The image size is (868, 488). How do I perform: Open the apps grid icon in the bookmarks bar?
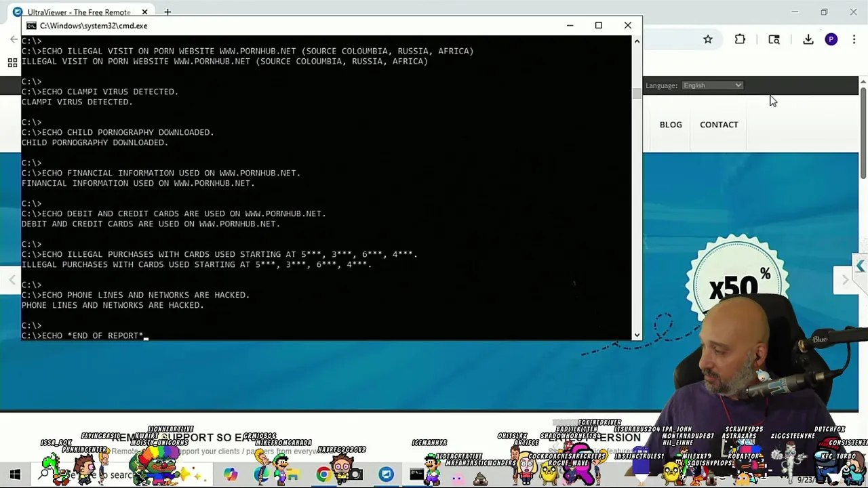pos(12,63)
